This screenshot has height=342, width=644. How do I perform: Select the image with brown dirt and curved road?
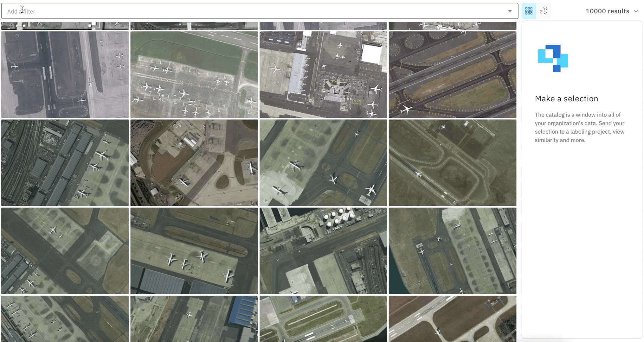pyautogui.click(x=194, y=163)
